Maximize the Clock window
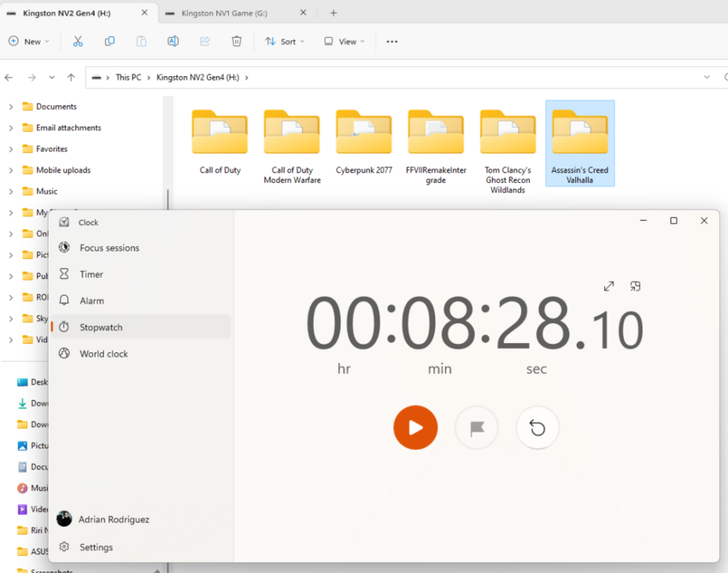The width and height of the screenshot is (728, 573). coord(674,220)
